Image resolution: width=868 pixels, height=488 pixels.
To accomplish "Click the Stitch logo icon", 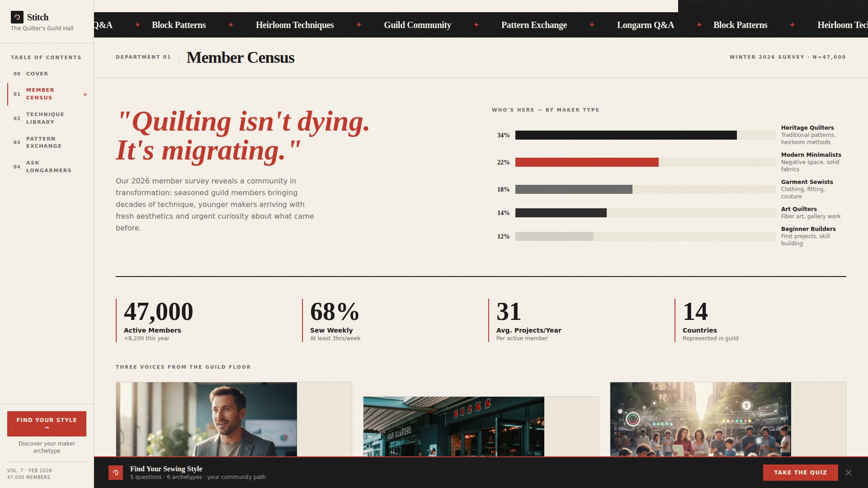I will (17, 17).
